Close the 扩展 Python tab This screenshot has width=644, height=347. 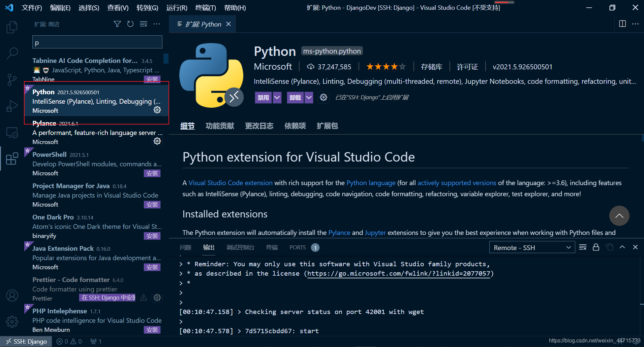[228, 24]
